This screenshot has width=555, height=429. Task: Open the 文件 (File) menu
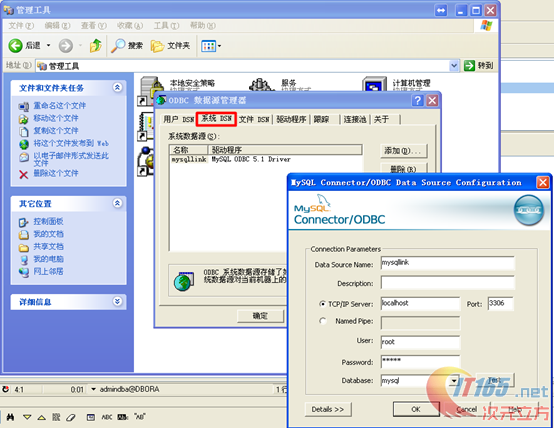[21, 25]
